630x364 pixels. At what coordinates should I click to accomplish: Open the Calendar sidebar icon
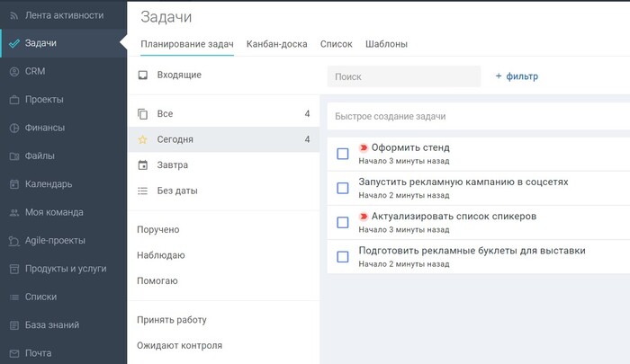click(x=13, y=184)
